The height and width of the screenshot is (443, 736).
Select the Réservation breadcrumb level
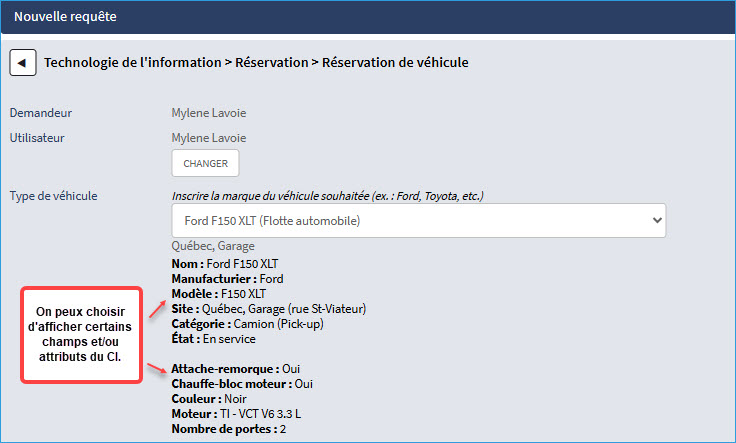pos(271,62)
